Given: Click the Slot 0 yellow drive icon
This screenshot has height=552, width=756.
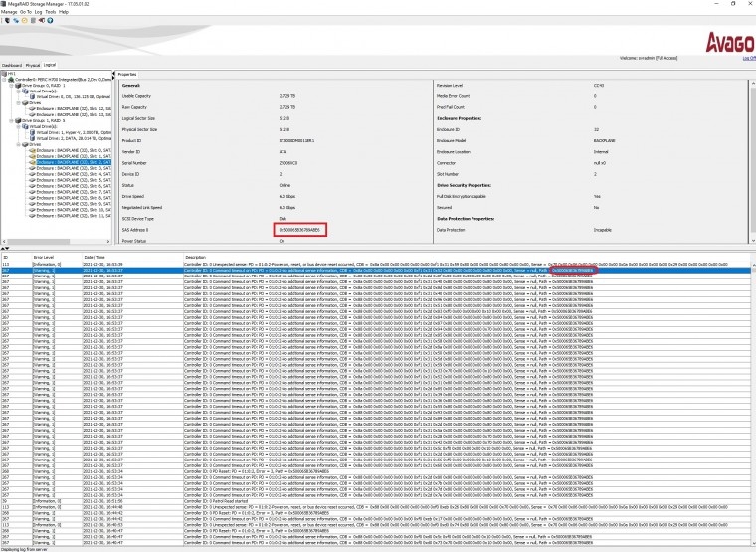Looking at the screenshot, I should pyautogui.click(x=32, y=150).
